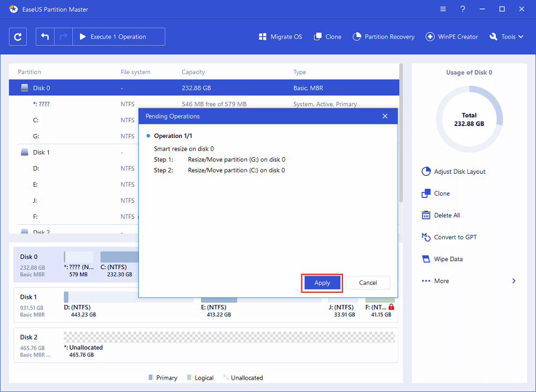Open WinPE Creator
Viewport: 536px width, 392px height.
pyautogui.click(x=451, y=36)
